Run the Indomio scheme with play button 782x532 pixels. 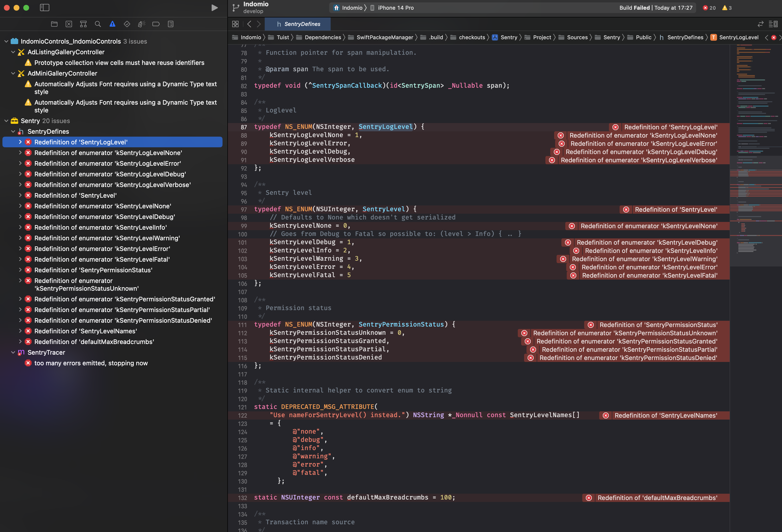click(x=214, y=8)
